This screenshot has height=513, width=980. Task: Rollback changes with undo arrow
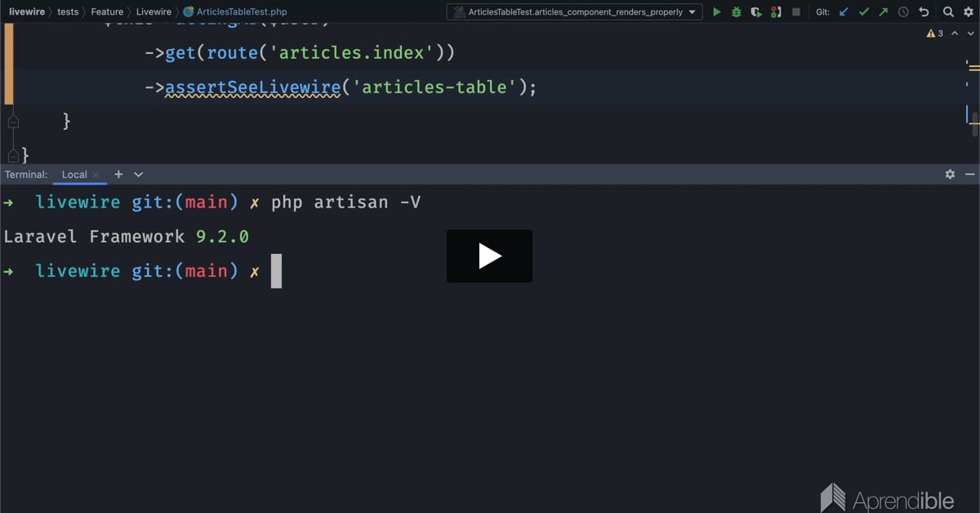click(924, 12)
